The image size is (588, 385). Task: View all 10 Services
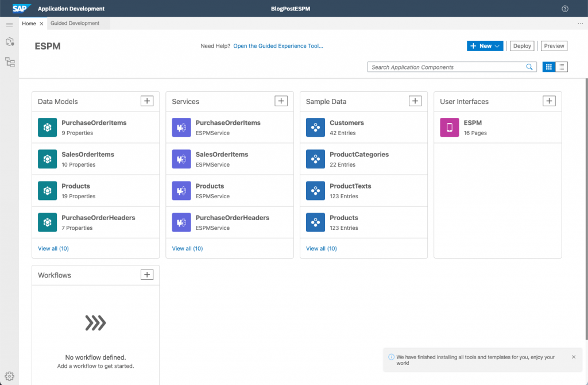tap(187, 248)
